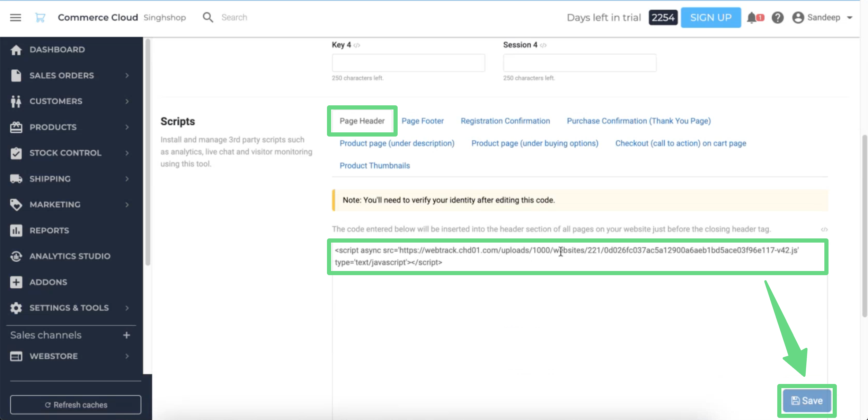The height and width of the screenshot is (420, 868).
Task: Open the hamburger menu icon
Action: pos(16,17)
